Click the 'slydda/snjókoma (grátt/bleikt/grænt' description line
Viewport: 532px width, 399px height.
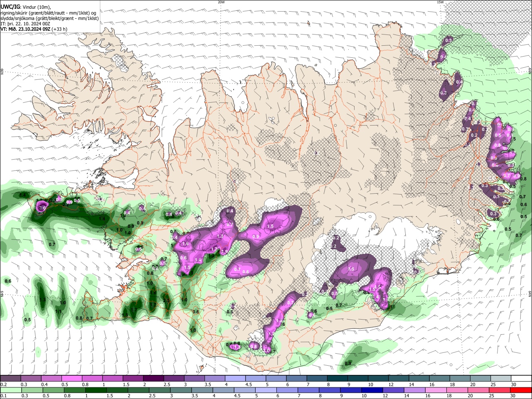click(x=50, y=18)
